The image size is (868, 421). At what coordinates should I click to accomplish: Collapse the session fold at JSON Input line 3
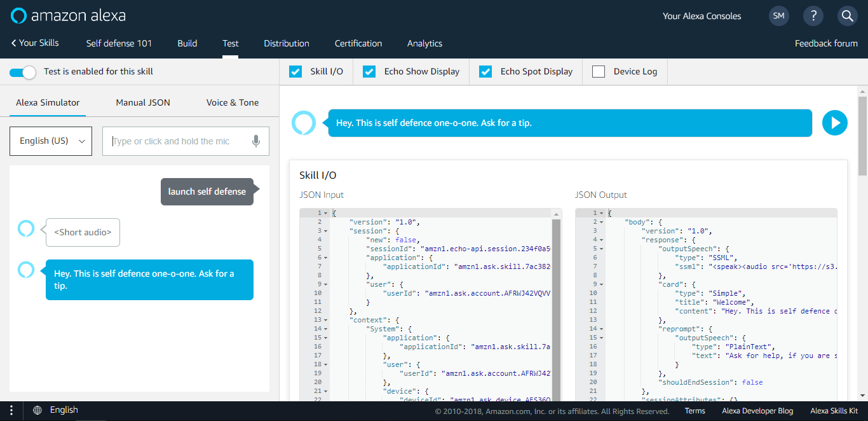click(326, 231)
